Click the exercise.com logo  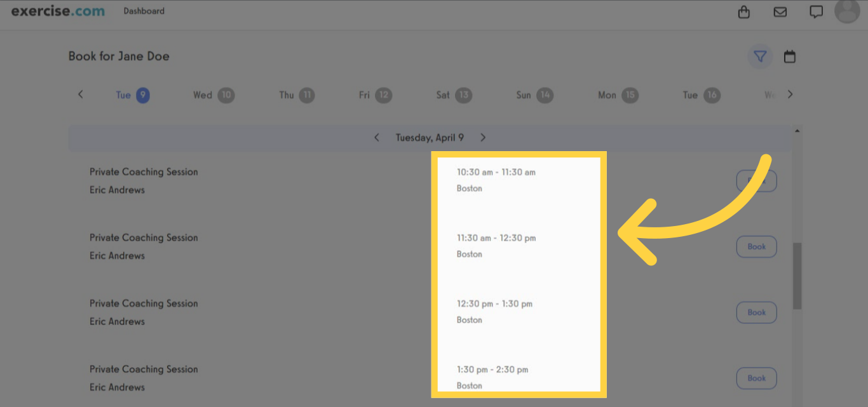click(x=58, y=11)
